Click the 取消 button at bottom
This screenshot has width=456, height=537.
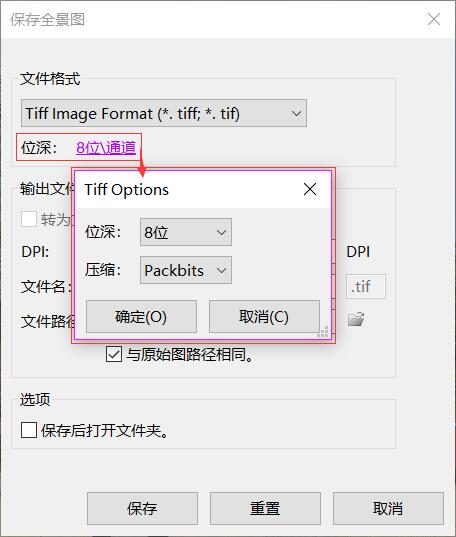click(388, 509)
